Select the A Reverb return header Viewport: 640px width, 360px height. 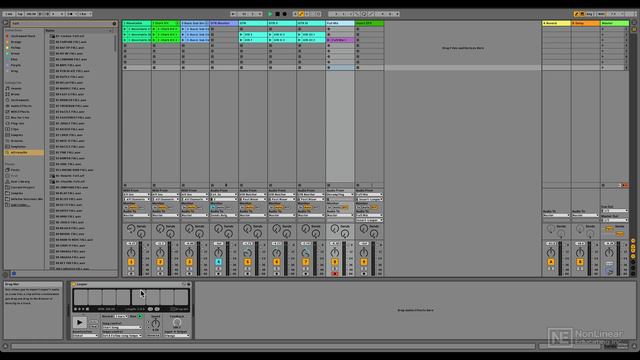tap(556, 23)
